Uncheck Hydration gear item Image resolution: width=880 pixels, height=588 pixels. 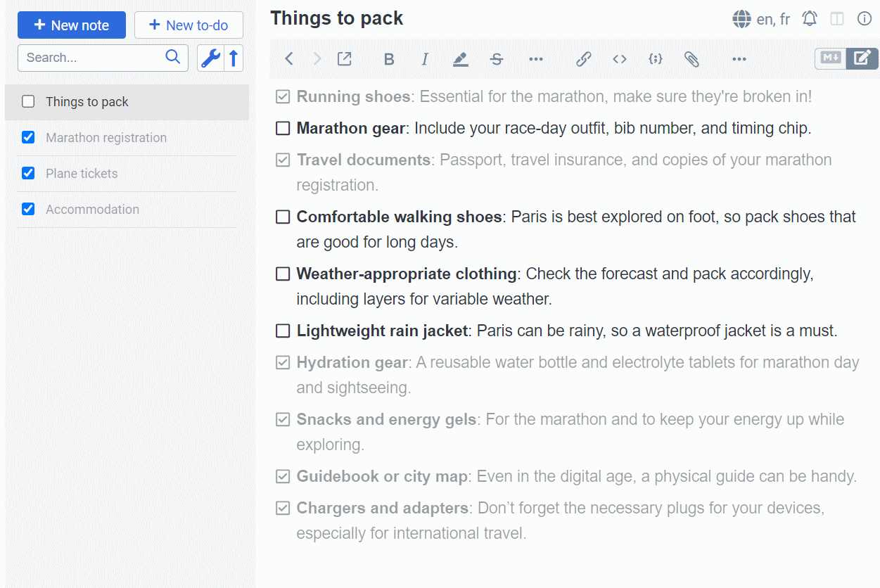(283, 363)
